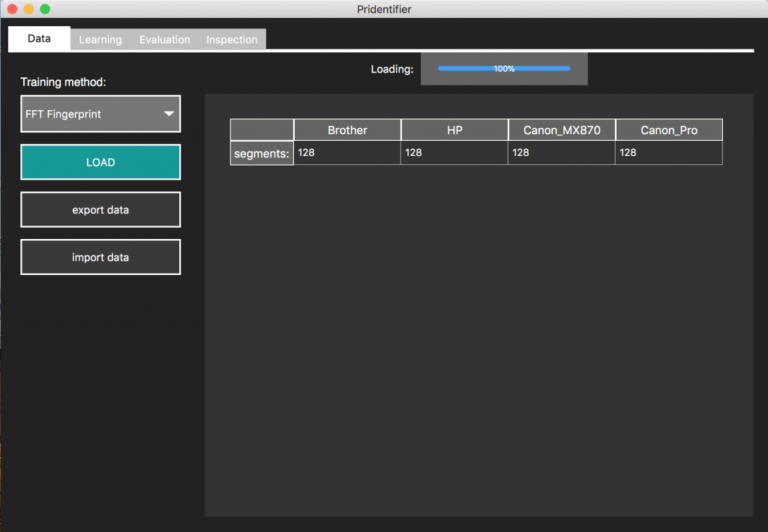This screenshot has height=532, width=768.
Task: Click the export data button
Action: coord(100,210)
